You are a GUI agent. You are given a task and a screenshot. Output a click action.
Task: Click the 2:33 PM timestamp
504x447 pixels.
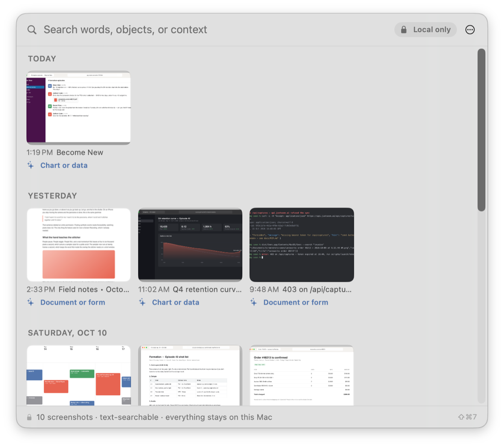[41, 290]
